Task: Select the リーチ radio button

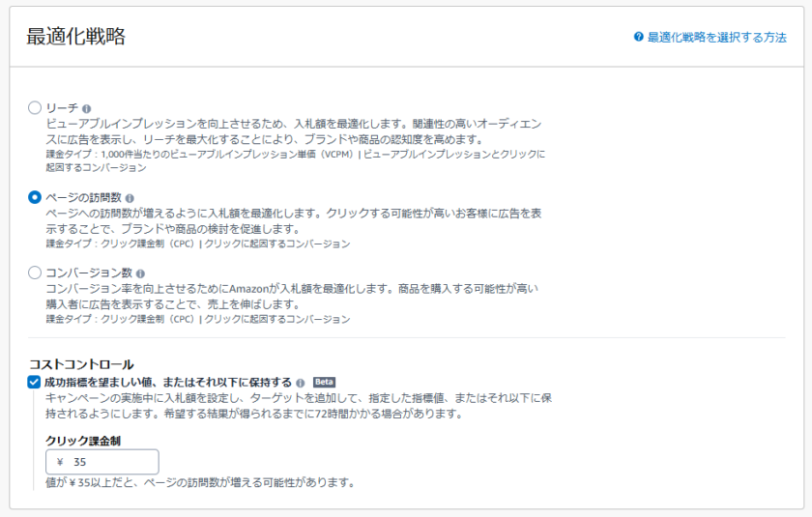Action: point(35,108)
